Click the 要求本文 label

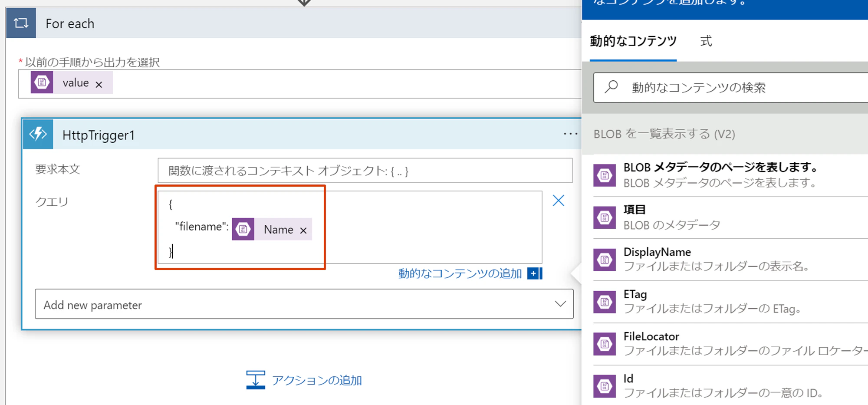[58, 169]
